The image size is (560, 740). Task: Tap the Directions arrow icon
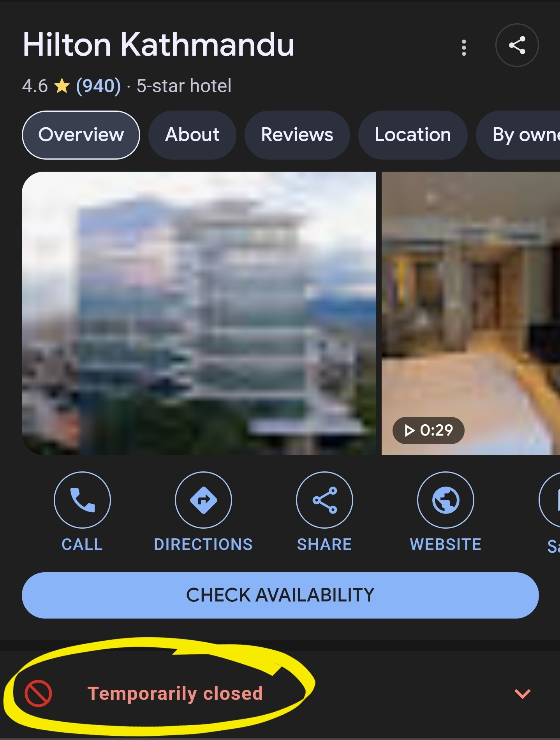tap(203, 500)
